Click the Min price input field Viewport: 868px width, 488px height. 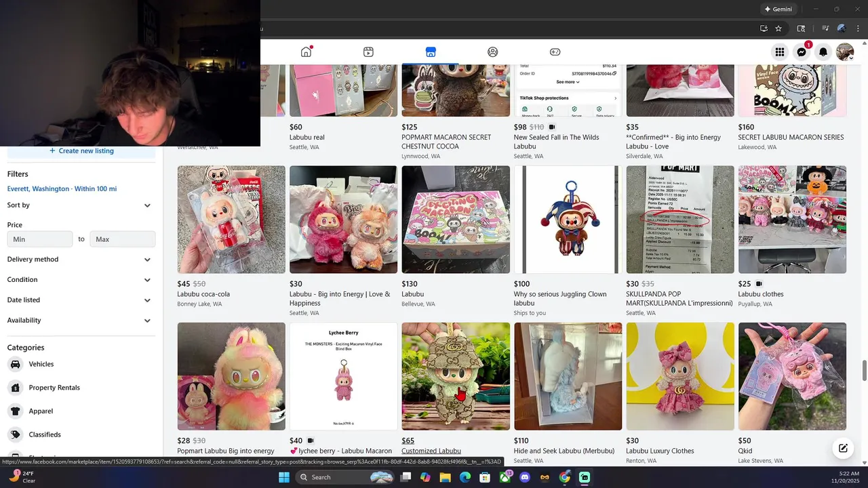pyautogui.click(x=40, y=239)
